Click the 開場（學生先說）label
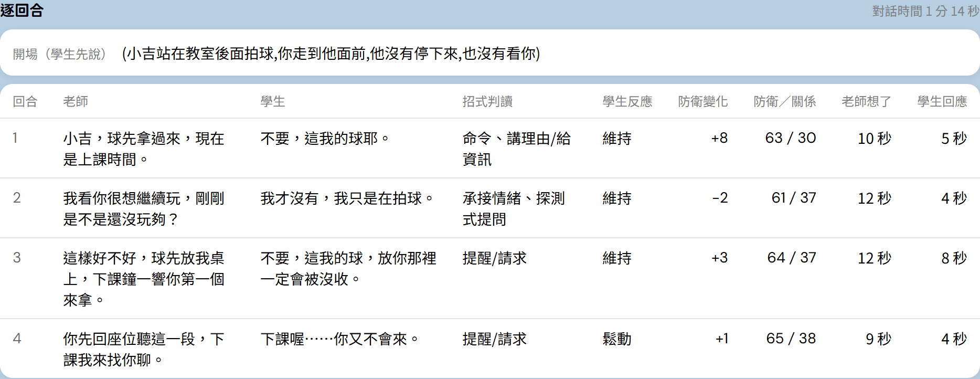 click(59, 54)
